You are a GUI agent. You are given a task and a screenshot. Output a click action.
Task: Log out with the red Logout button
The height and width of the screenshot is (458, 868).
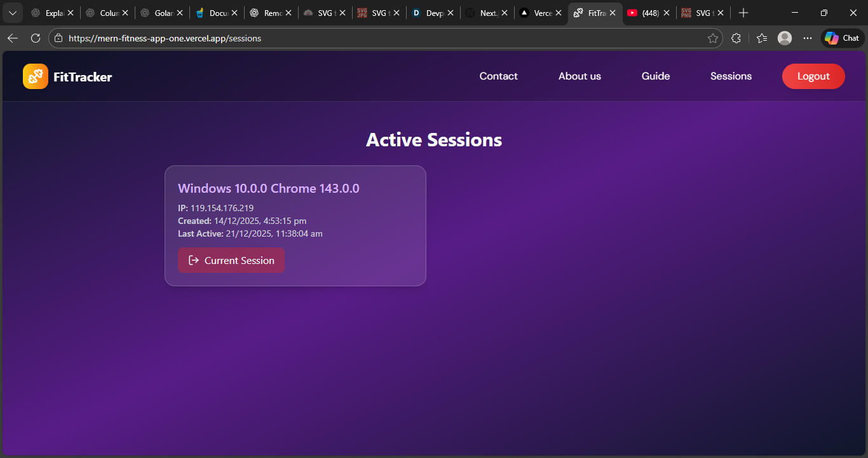coord(813,76)
